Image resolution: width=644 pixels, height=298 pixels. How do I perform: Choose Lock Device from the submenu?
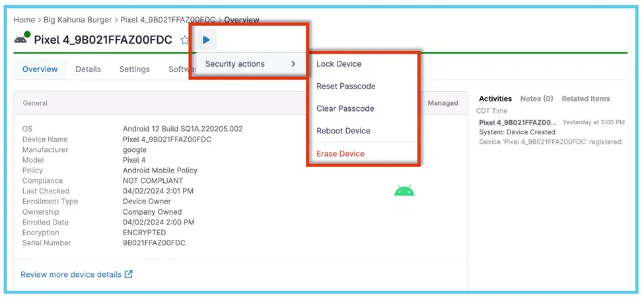(x=339, y=64)
